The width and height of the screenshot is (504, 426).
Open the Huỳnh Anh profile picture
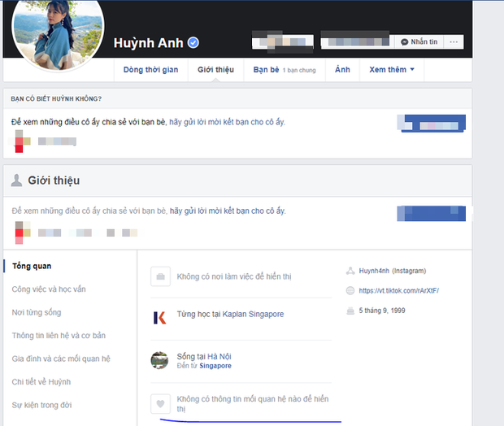tap(57, 24)
